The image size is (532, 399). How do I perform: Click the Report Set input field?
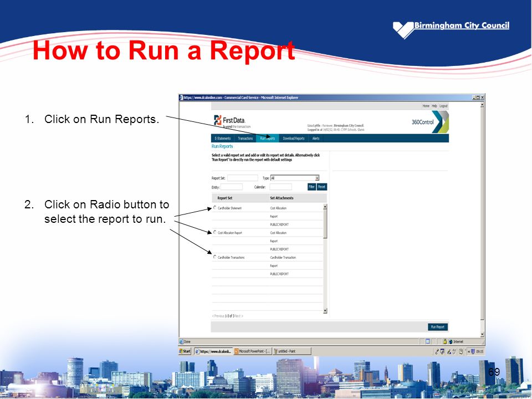click(242, 178)
